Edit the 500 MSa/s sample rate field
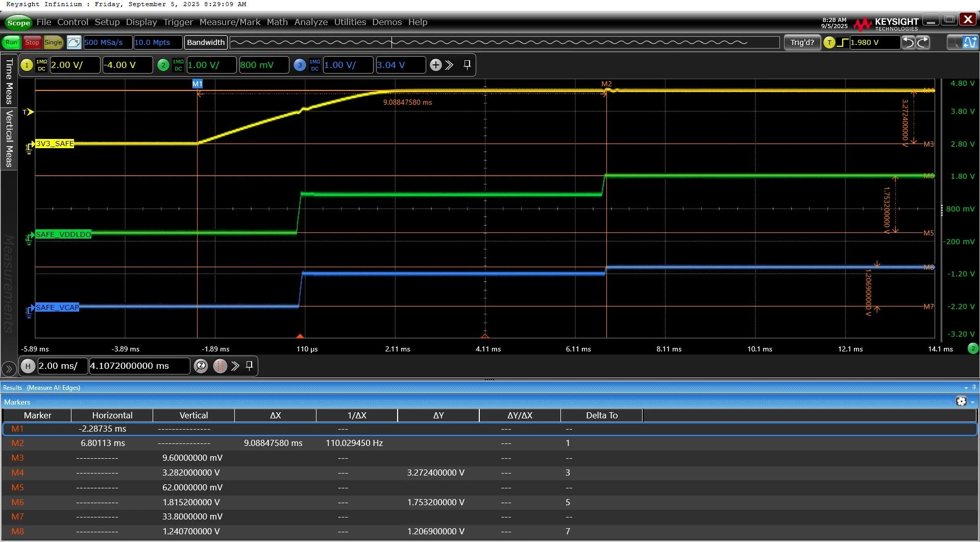The height and width of the screenshot is (542, 980). [x=108, y=42]
